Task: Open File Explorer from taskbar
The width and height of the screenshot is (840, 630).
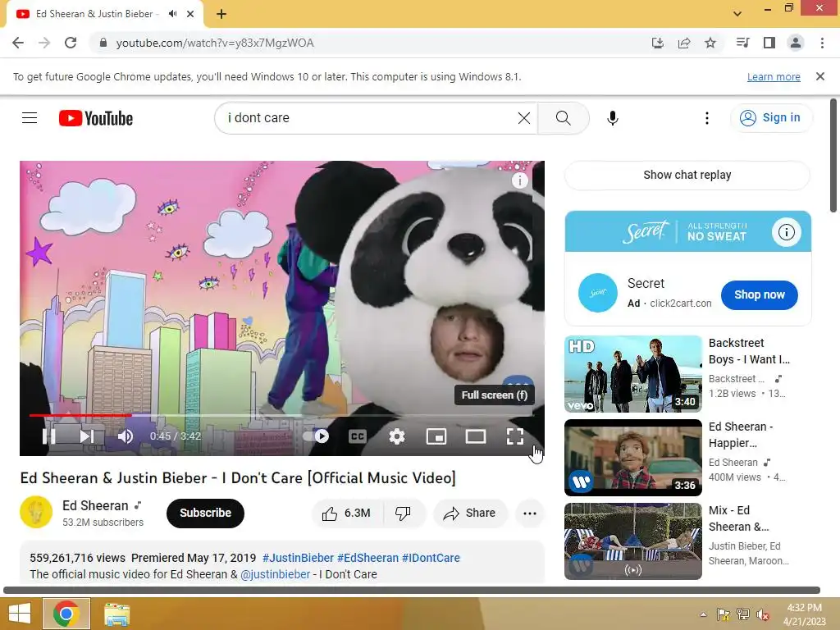Action: (116, 614)
